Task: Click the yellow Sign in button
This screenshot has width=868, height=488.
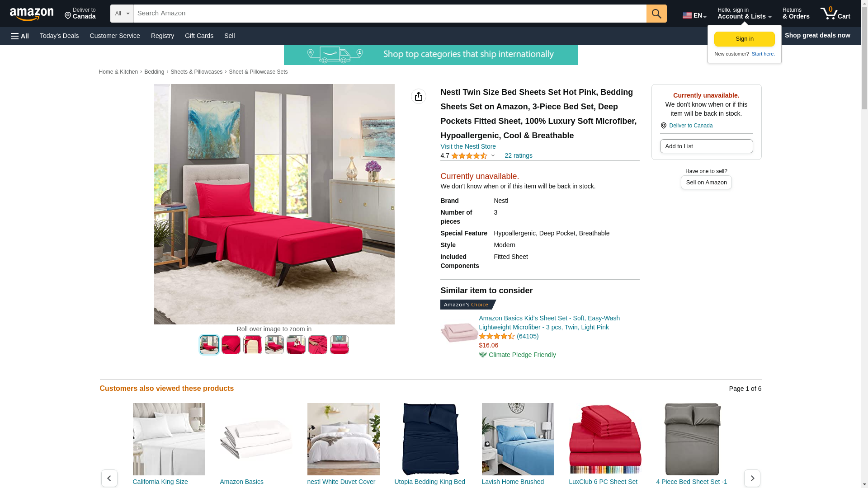Action: [745, 39]
